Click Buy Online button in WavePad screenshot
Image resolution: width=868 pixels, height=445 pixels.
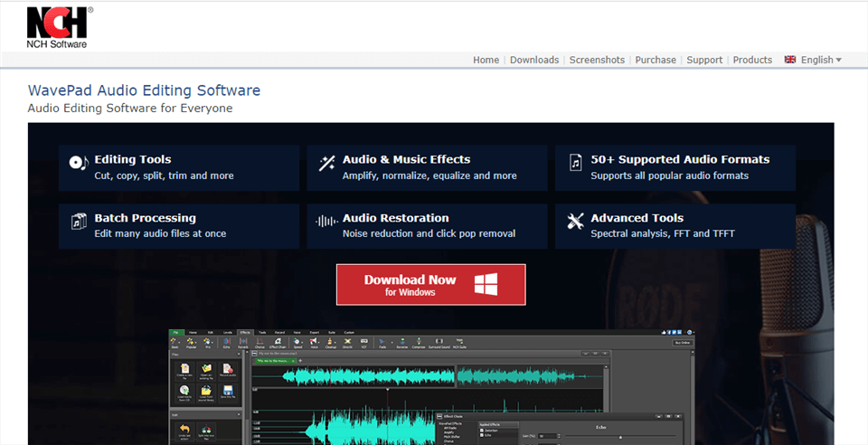683,343
